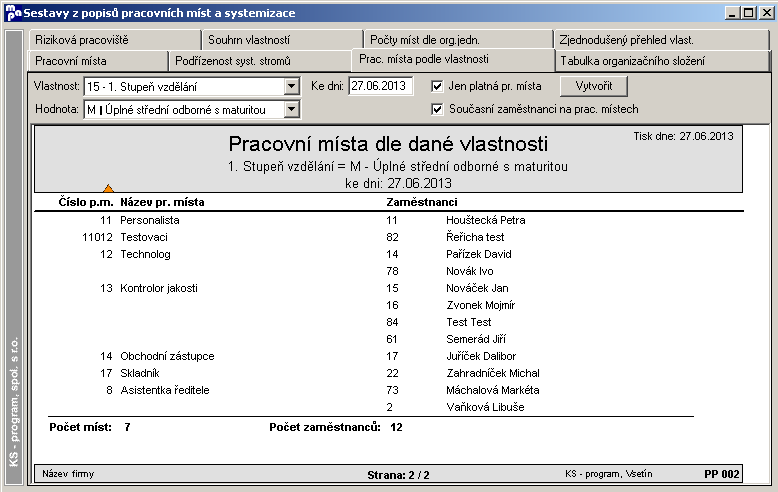
Task: Toggle 'Současní zaměstnanci na prac. místech' checkbox
Action: 437,109
